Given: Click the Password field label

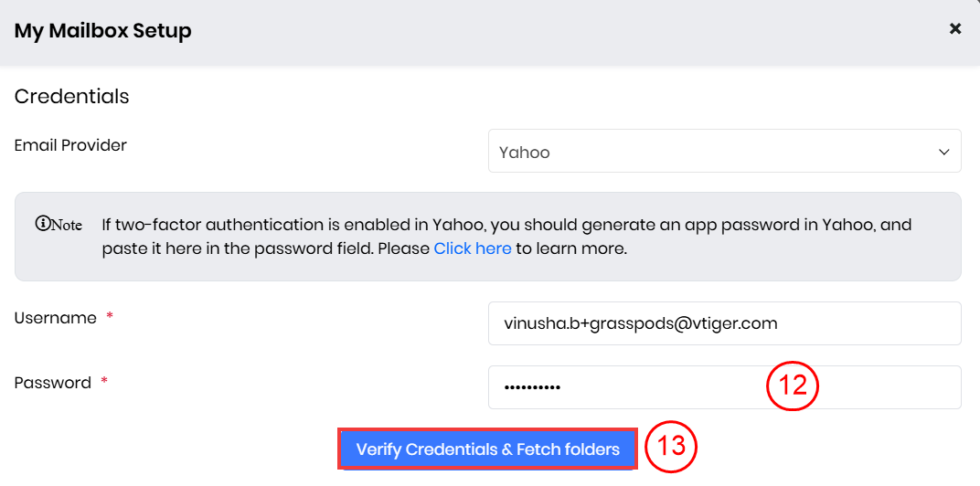Looking at the screenshot, I should point(52,383).
